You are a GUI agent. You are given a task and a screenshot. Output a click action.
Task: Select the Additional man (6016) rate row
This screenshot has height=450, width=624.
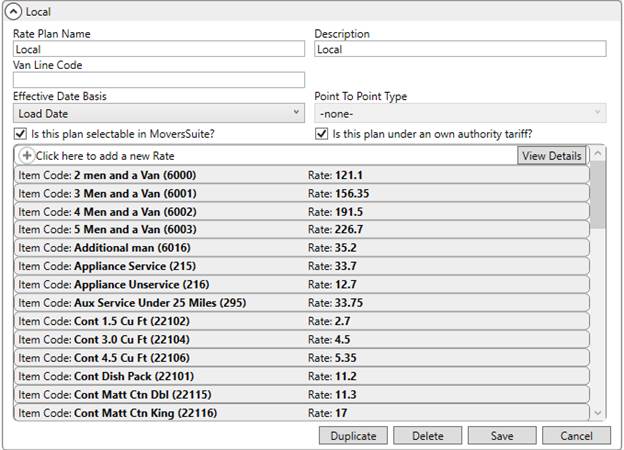click(x=300, y=248)
